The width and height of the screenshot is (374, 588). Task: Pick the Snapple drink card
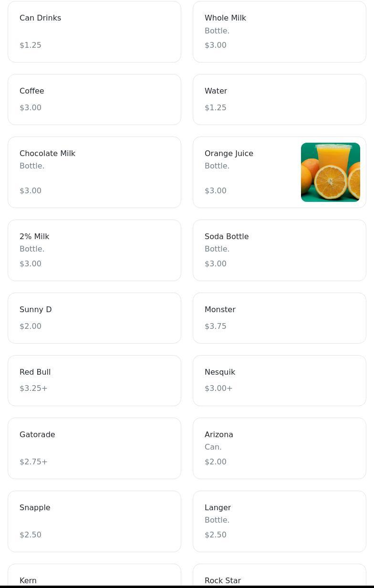[x=94, y=521]
